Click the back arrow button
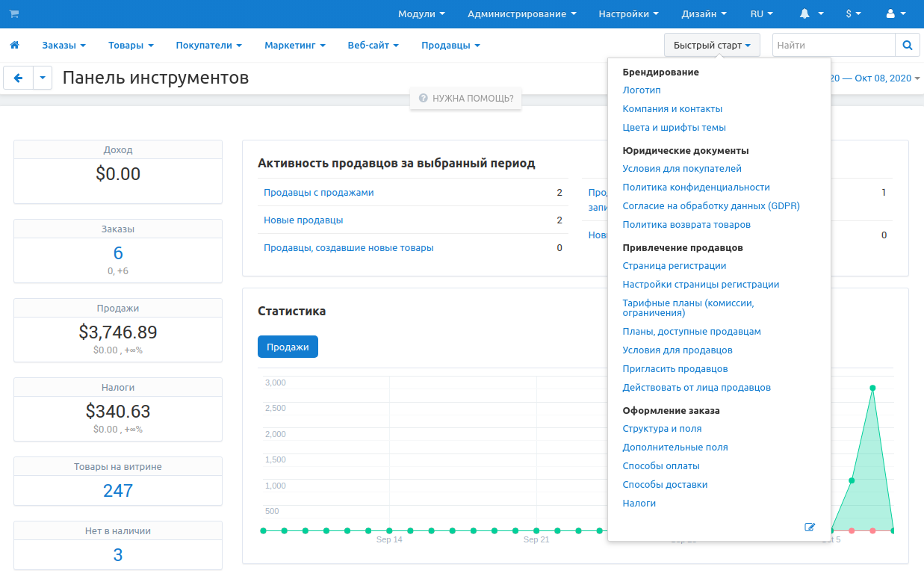The height and width of the screenshot is (579, 924). [x=19, y=78]
